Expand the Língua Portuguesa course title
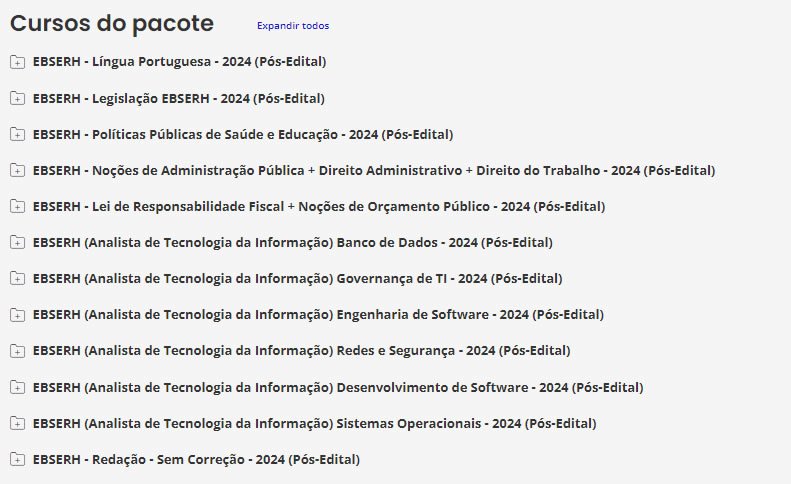 click(x=179, y=62)
